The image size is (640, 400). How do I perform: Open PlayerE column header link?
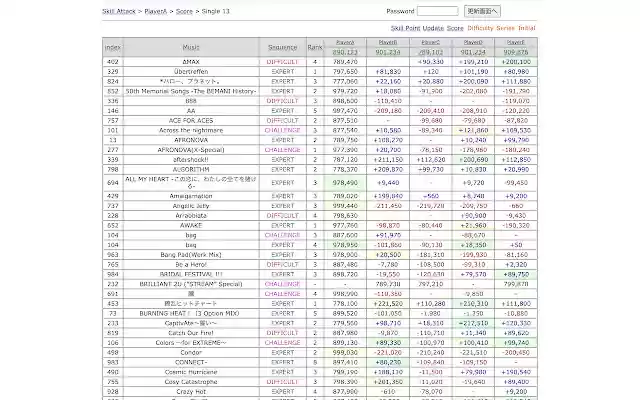click(516, 42)
